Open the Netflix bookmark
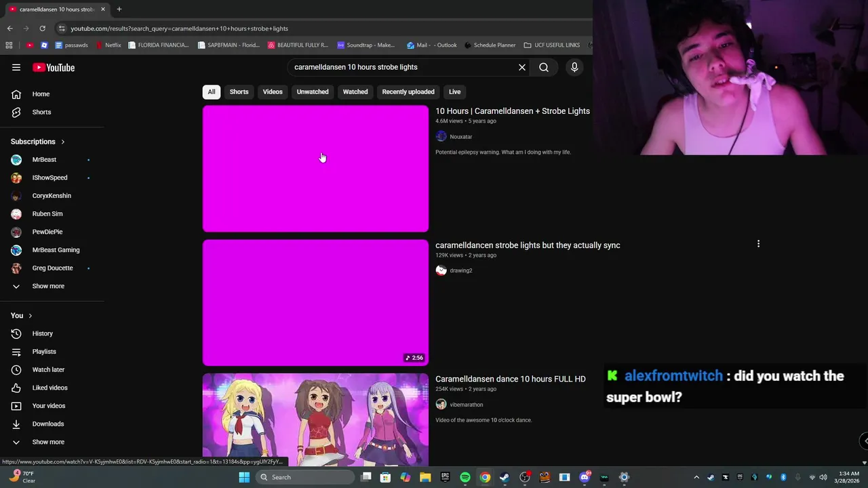Viewport: 868px width, 488px height. (108, 45)
